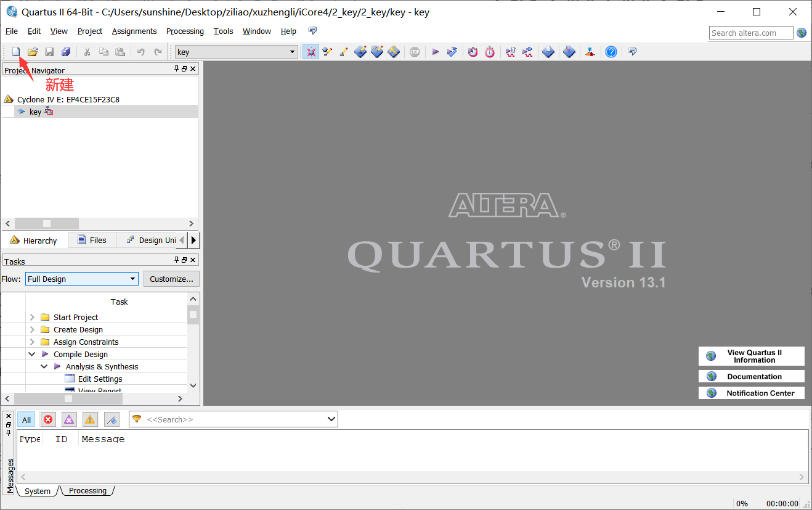
Task: Open the Assignments menu
Action: click(134, 31)
